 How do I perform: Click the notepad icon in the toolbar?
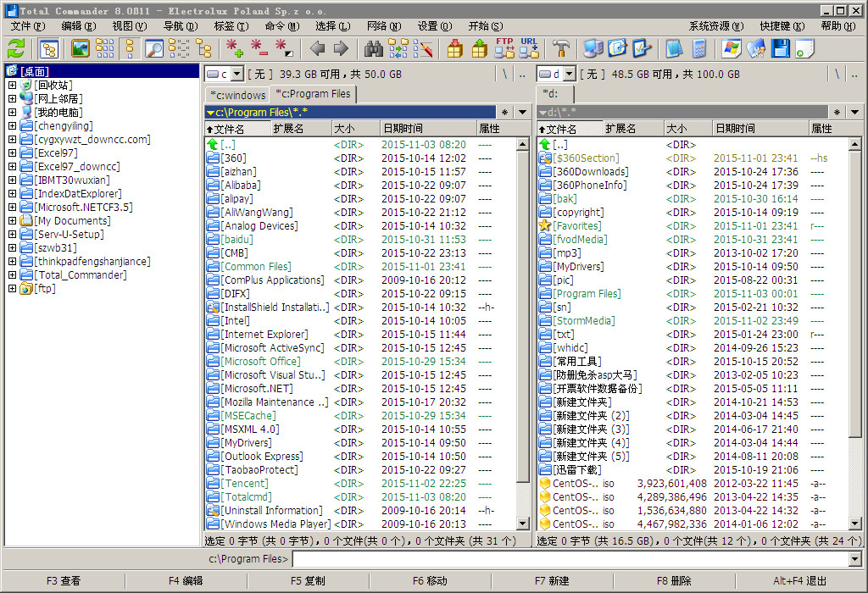(x=675, y=48)
